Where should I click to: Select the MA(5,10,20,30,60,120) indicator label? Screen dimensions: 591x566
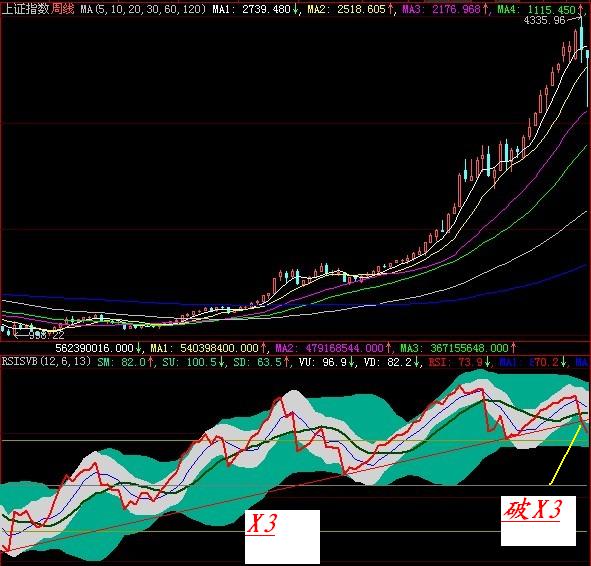pos(142,9)
